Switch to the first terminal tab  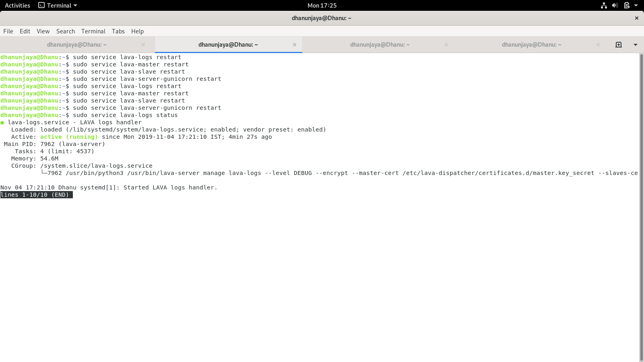77,45
